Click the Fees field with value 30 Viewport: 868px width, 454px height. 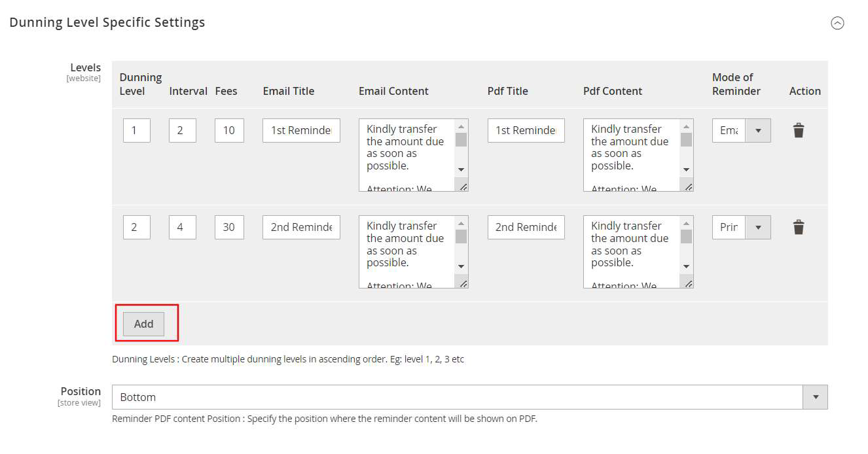click(229, 227)
